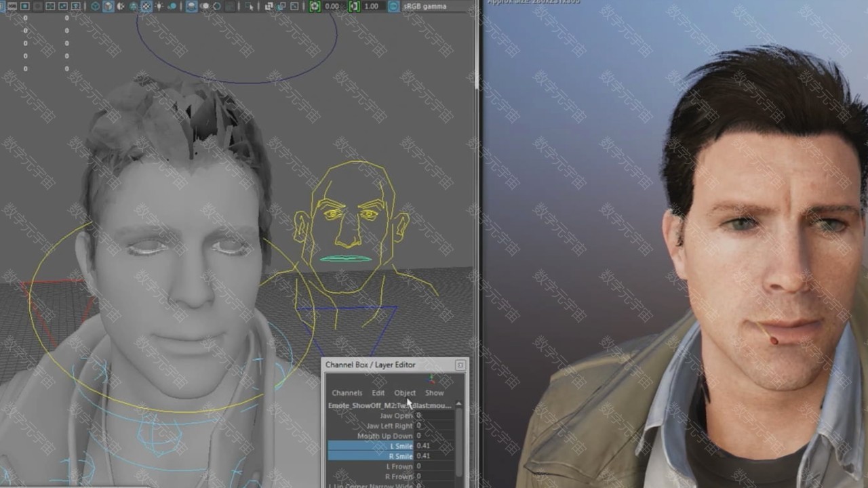This screenshot has height=488, width=868.
Task: Click the Use Default Material icon
Action: coord(120,6)
